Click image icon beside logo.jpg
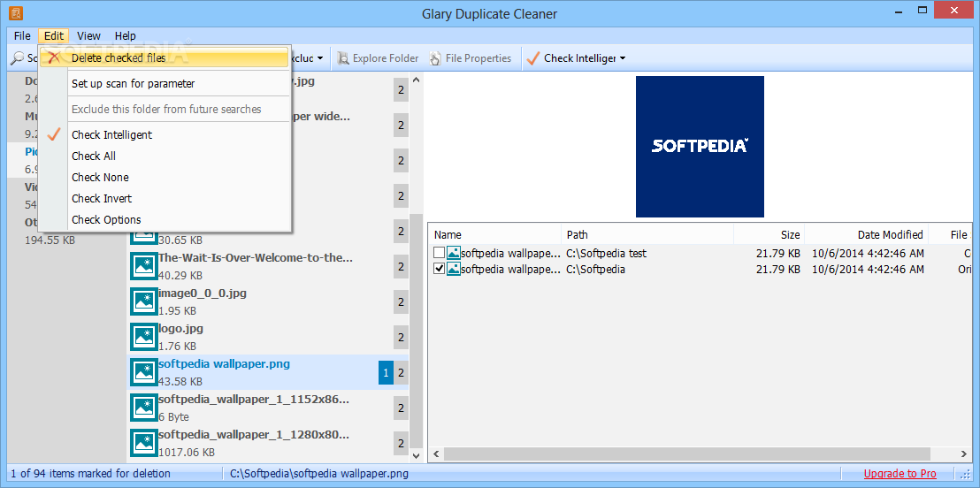The image size is (980, 488). 144,337
